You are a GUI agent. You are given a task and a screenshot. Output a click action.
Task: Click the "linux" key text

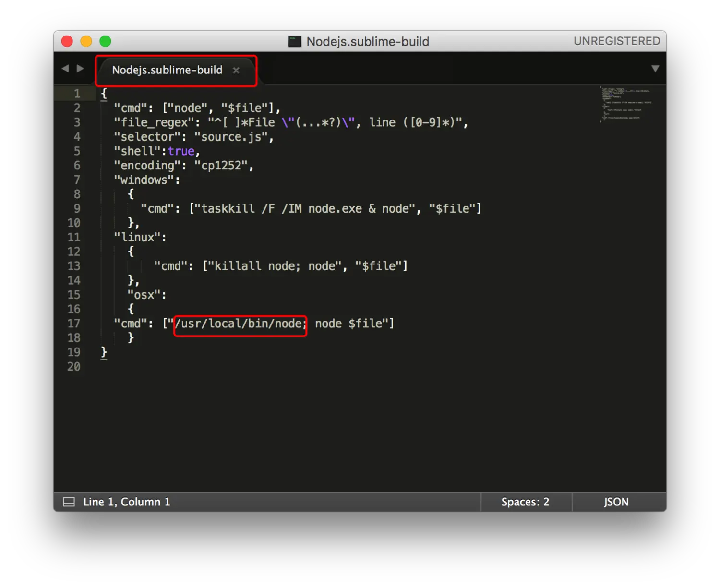coord(137,237)
